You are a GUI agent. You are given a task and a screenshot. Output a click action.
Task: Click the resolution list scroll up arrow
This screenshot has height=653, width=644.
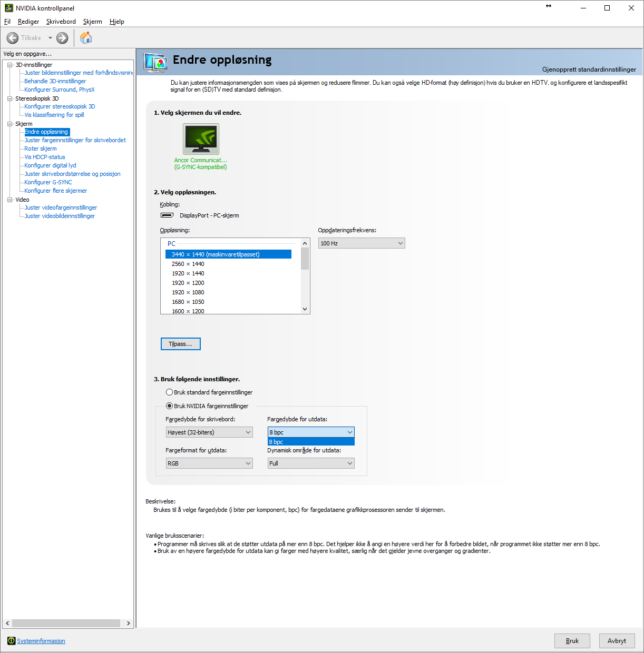click(305, 243)
